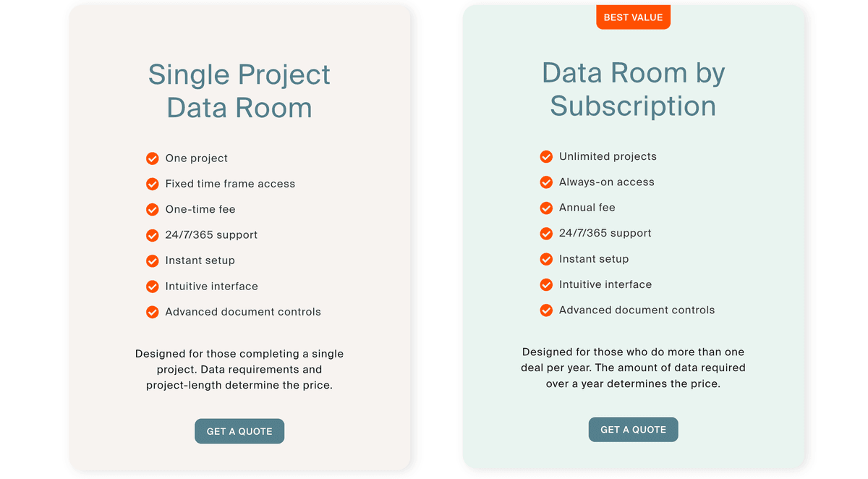
Task: Click Get a Quote under Single Project Data Room
Action: pyautogui.click(x=239, y=431)
